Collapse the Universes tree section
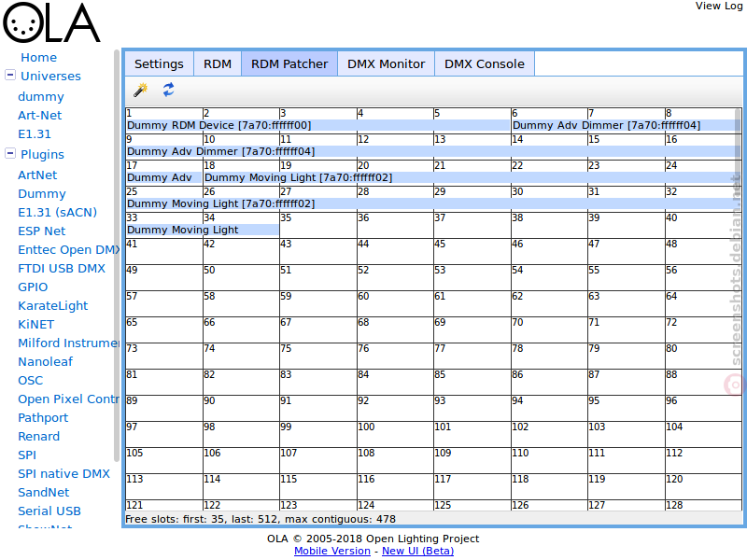747x560 pixels. click(x=10, y=76)
